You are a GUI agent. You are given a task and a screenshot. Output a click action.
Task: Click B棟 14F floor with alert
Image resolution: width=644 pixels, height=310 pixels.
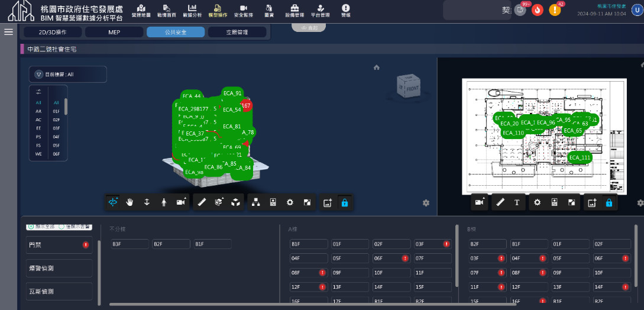point(612,287)
